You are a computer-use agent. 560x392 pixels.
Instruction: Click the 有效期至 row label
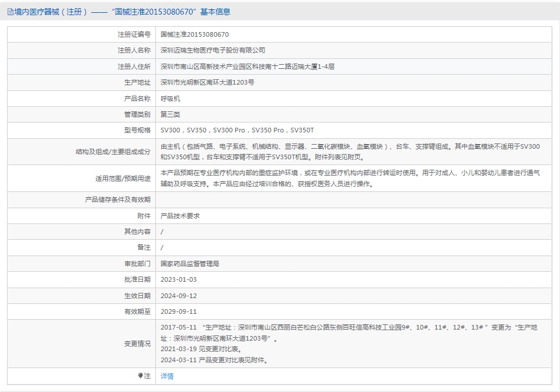(137, 311)
